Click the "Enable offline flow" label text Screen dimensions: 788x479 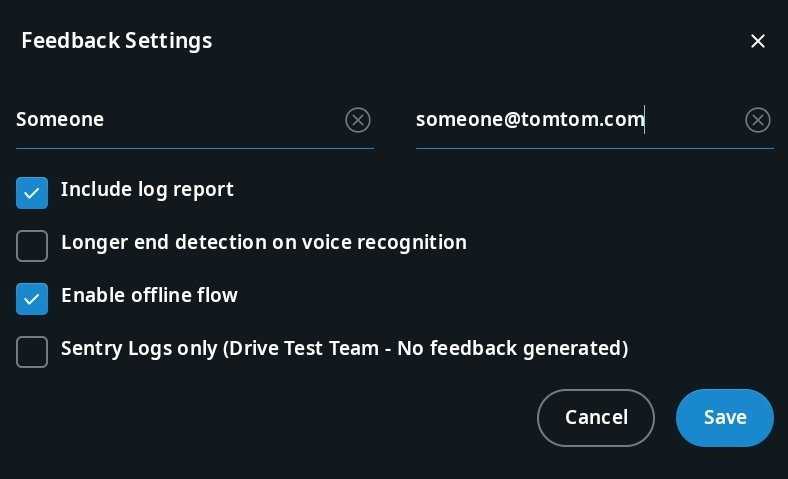(x=149, y=295)
